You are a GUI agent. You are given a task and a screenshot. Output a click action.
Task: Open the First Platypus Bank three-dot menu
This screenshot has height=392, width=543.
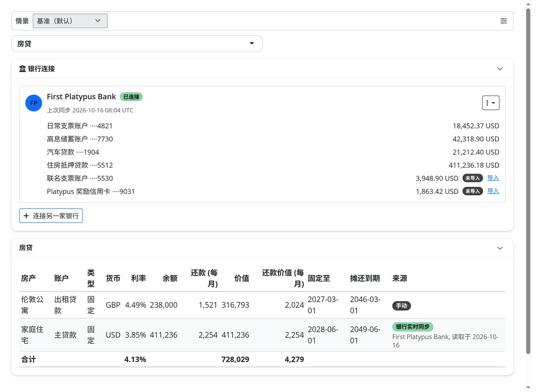pos(491,103)
